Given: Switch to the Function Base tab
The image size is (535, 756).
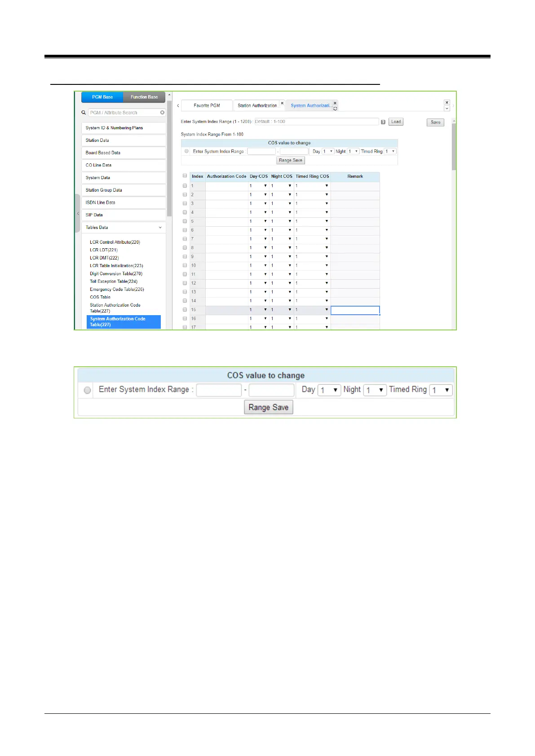Looking at the screenshot, I should 144,97.
